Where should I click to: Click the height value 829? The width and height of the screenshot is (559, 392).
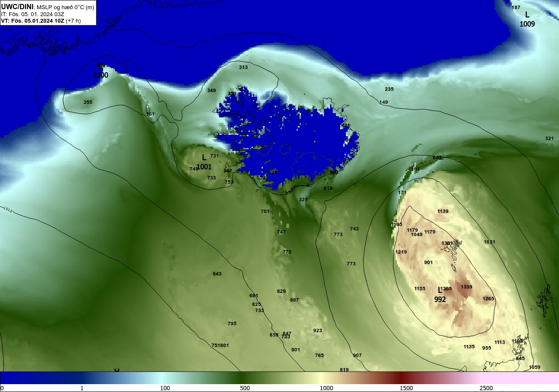pos(281,291)
